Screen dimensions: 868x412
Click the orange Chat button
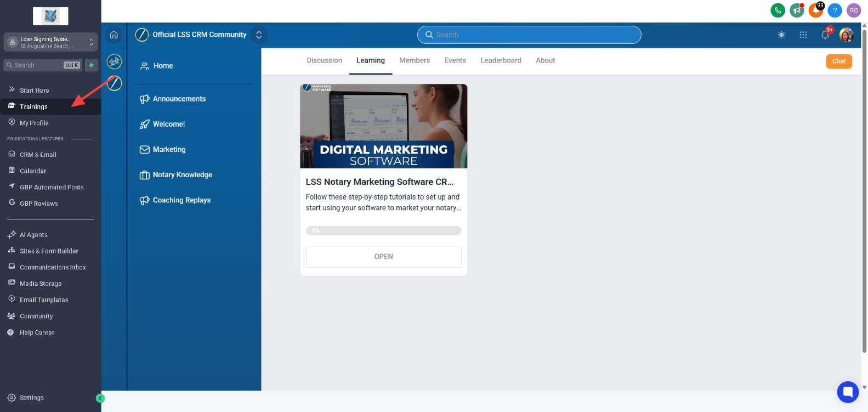[x=839, y=61]
